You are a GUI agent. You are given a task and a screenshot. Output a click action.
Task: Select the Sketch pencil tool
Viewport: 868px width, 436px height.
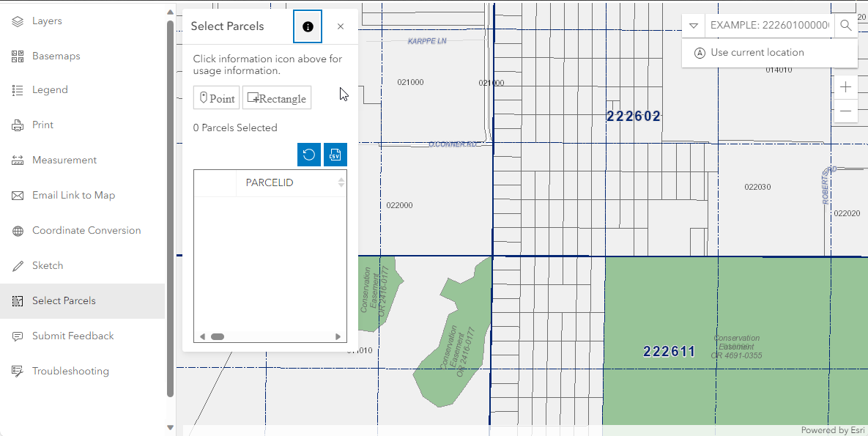(19, 265)
